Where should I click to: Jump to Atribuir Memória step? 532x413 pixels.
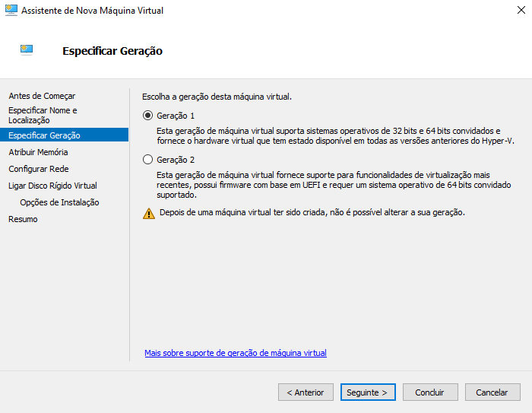(38, 152)
